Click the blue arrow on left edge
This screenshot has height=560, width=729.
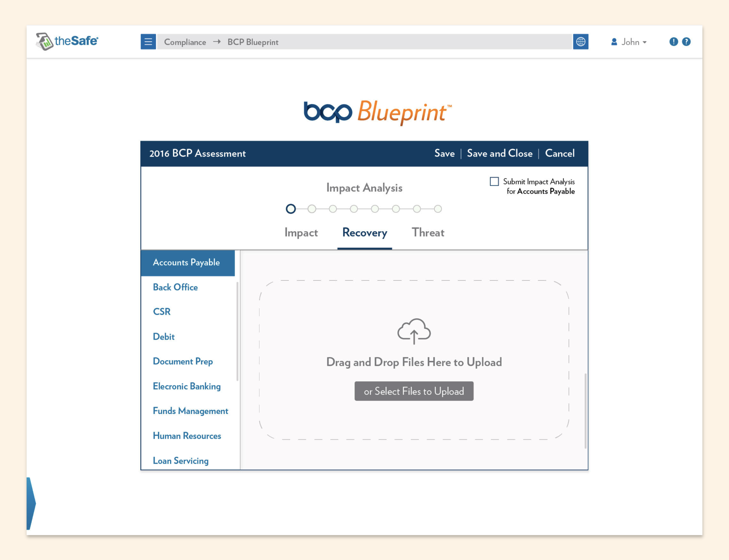tap(31, 503)
